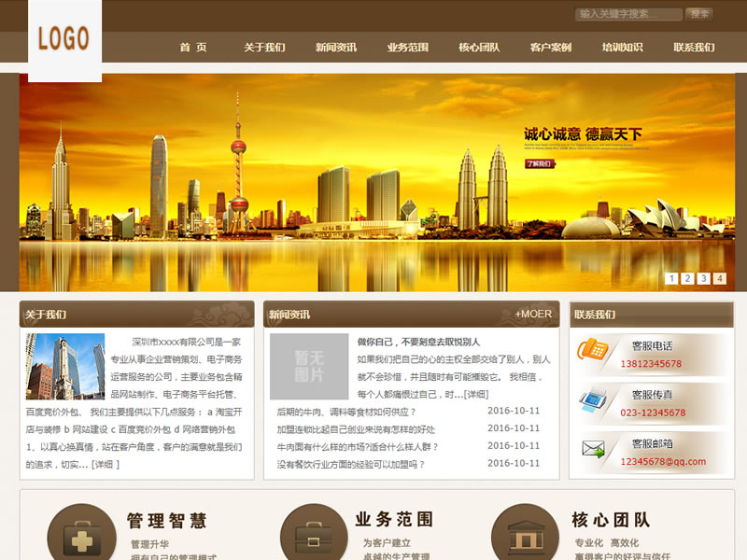Click the LOGO image in the header

pos(64,40)
